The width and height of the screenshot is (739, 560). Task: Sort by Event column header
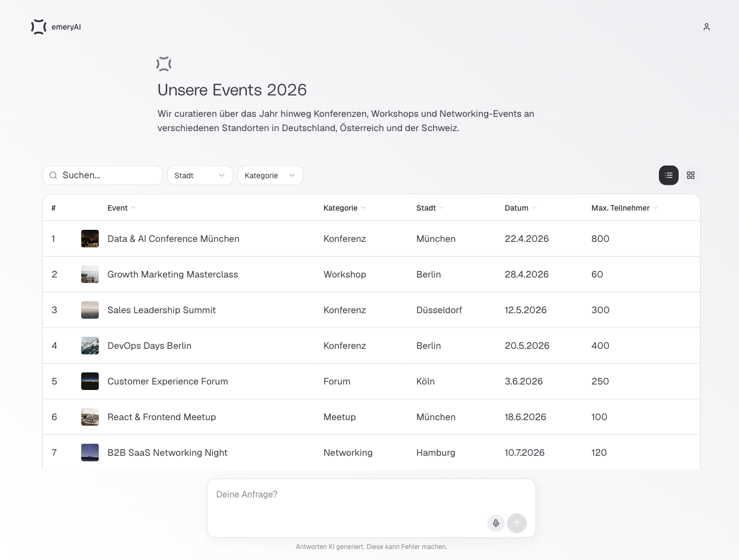coord(121,208)
